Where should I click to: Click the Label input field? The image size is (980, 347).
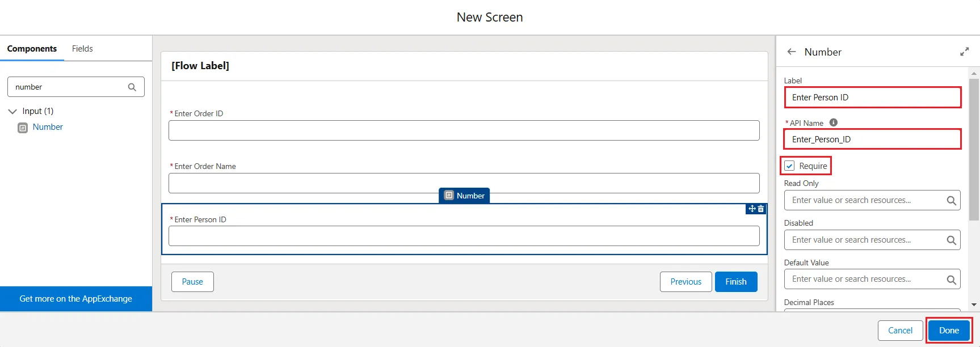coord(872,98)
